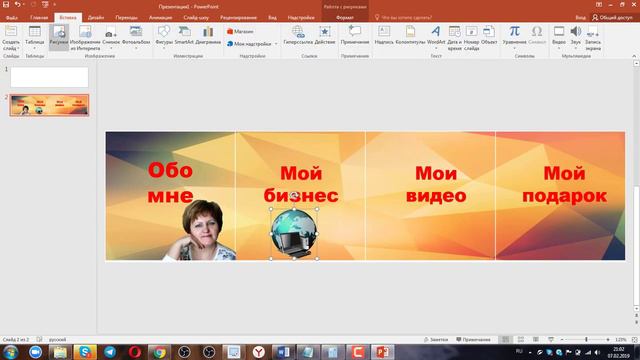Screen dimensions: 640x360
Task: Insert a Гиперссылка (Hyperlink)
Action: pyautogui.click(x=298, y=35)
